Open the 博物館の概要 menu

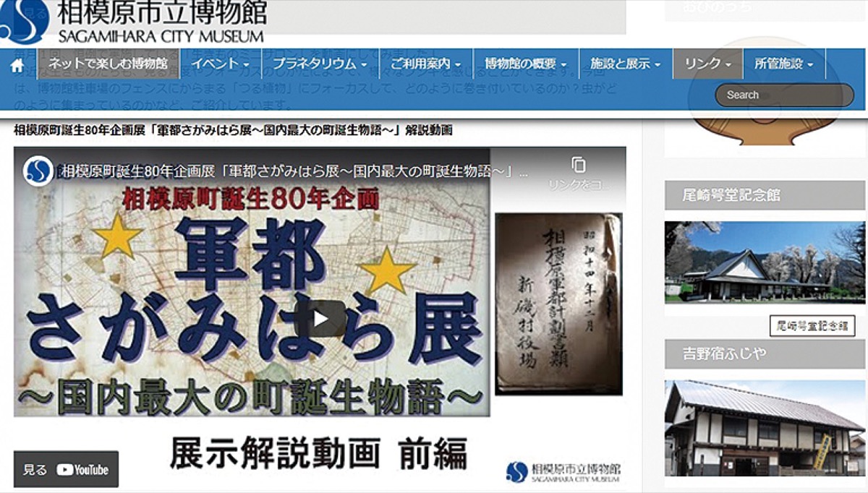[x=525, y=64]
